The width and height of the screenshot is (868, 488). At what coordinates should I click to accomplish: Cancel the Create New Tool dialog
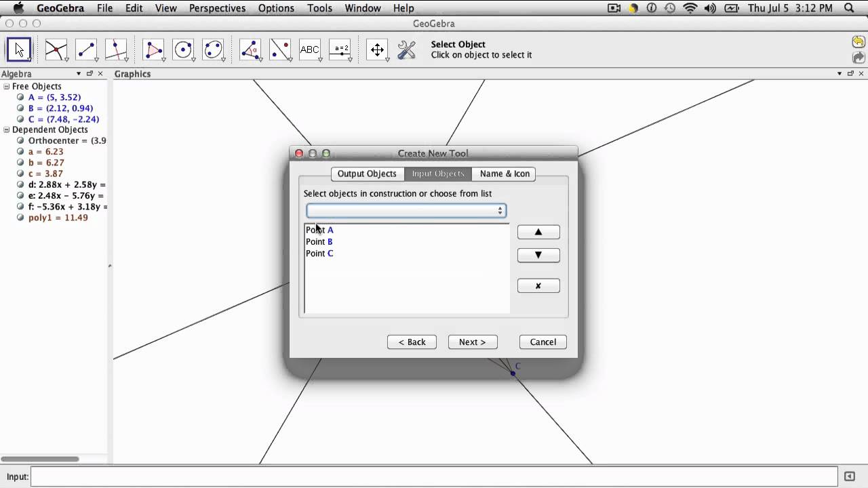[543, 342]
